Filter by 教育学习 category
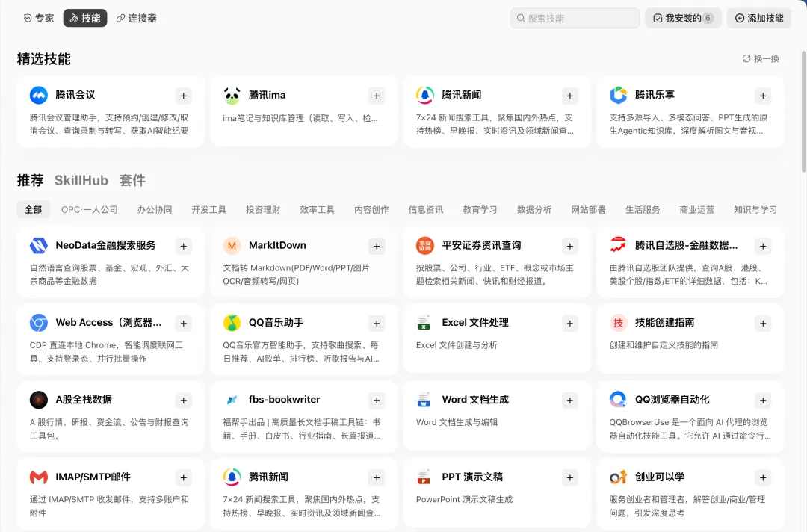Screen dimensions: 807x532 [x=480, y=209]
